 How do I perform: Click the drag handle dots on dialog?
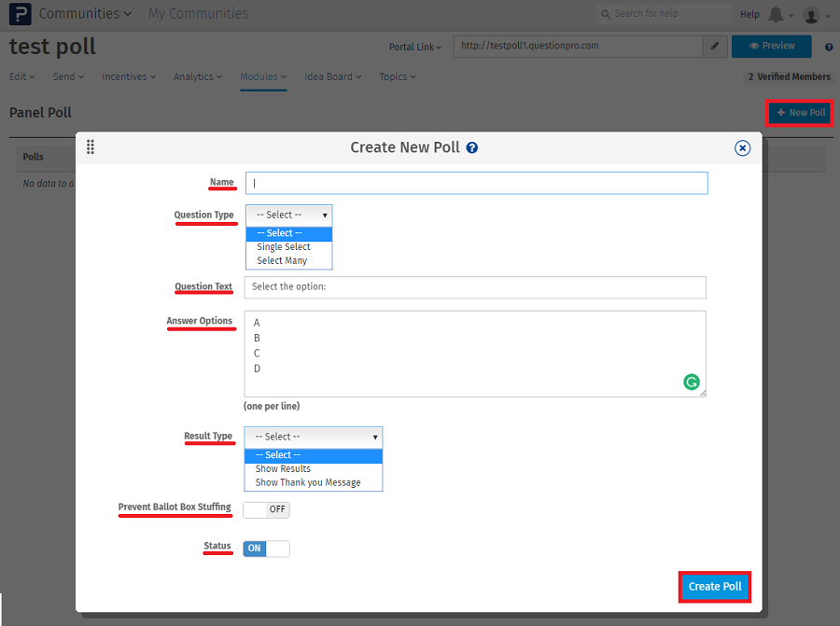coord(91,147)
